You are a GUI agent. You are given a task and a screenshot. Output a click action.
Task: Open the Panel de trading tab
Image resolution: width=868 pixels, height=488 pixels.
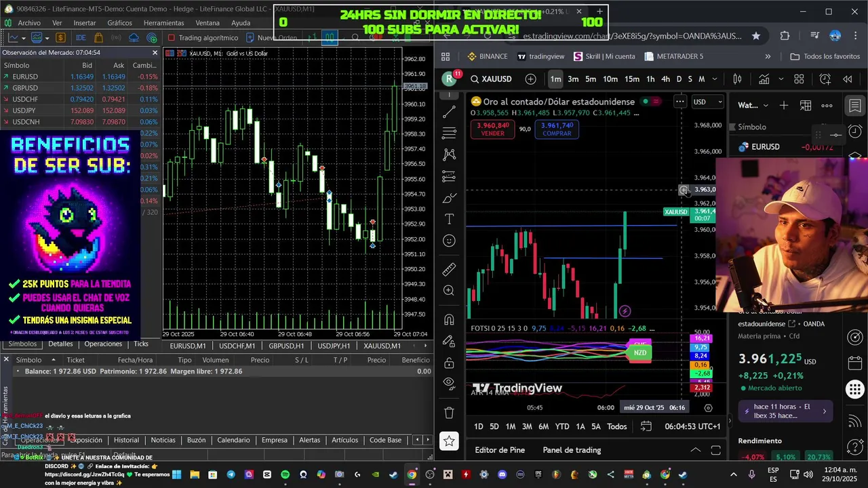(572, 450)
